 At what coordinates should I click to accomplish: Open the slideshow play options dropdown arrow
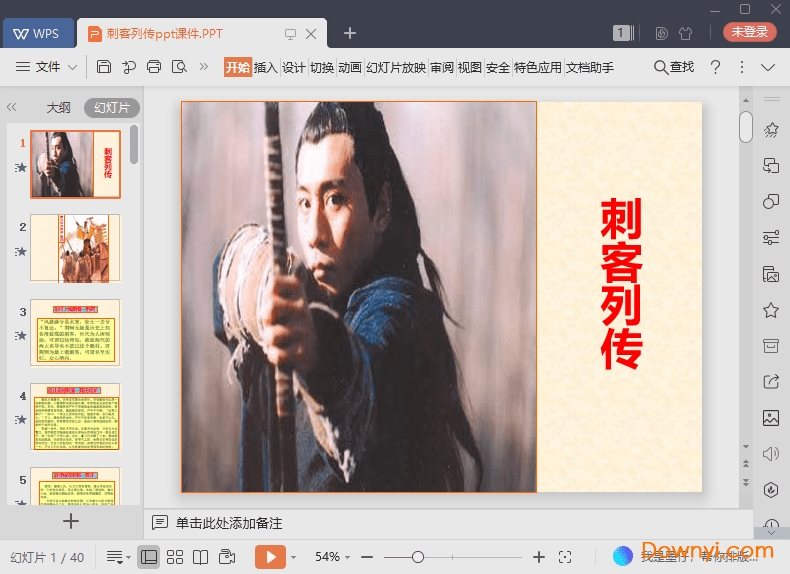coord(293,557)
